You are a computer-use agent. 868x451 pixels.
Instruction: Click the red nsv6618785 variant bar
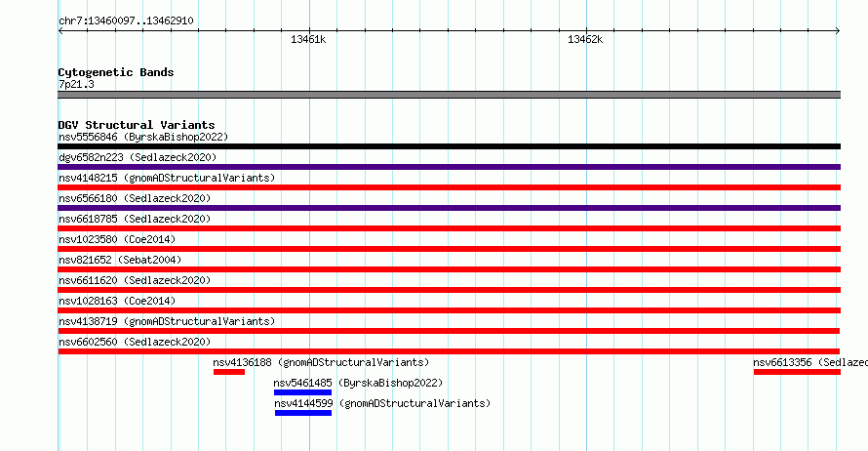[x=449, y=228]
